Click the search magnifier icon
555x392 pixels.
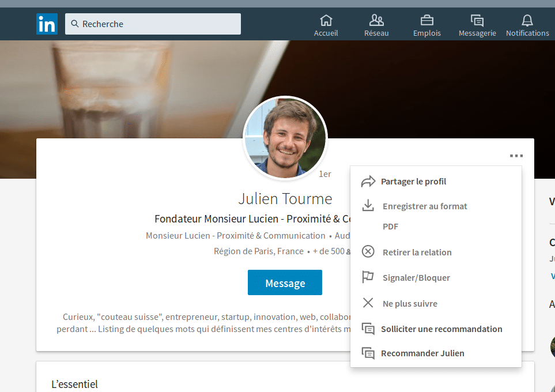coord(75,24)
